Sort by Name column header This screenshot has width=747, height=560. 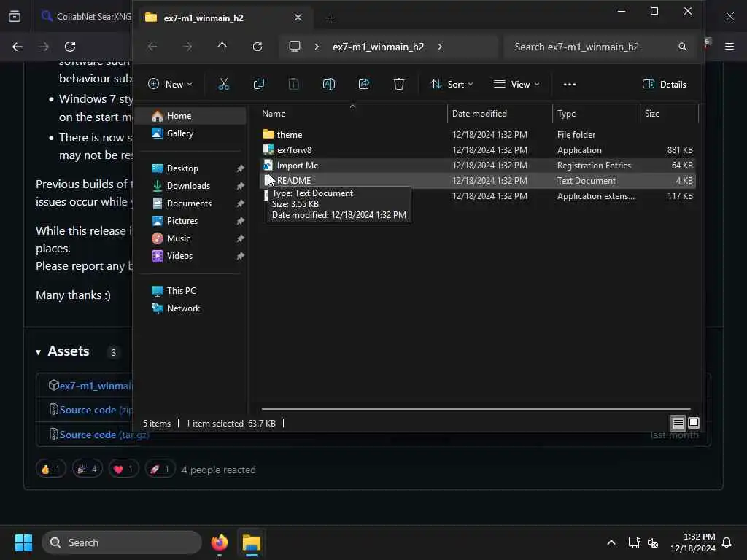(352, 113)
